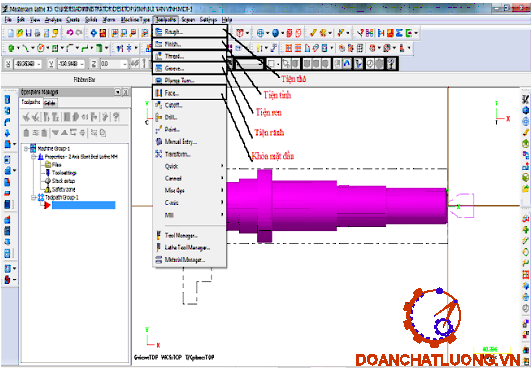Collapse the Properties tree node
Screen dimensions: 532x368
[34, 157]
